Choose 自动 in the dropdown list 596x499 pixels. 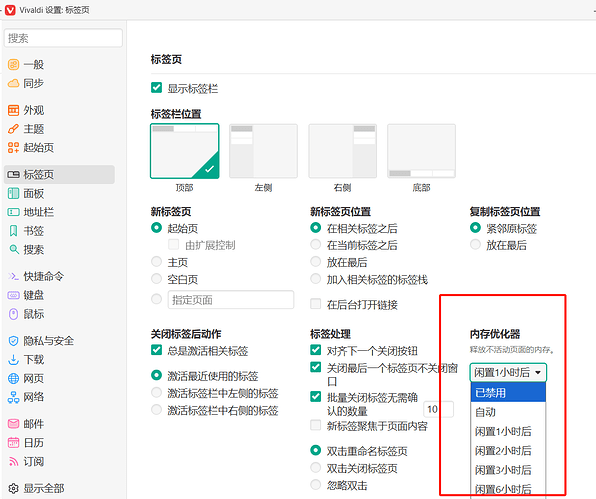pyautogui.click(x=508, y=412)
